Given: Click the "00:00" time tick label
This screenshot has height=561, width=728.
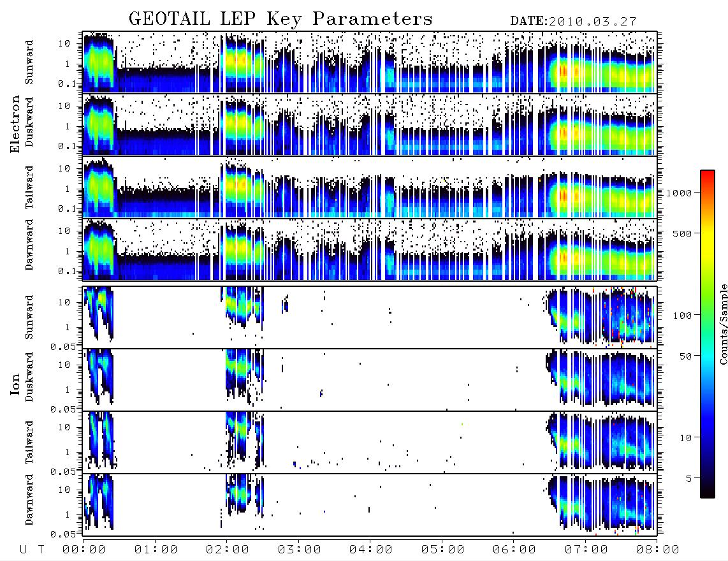Looking at the screenshot, I should pos(84,550).
